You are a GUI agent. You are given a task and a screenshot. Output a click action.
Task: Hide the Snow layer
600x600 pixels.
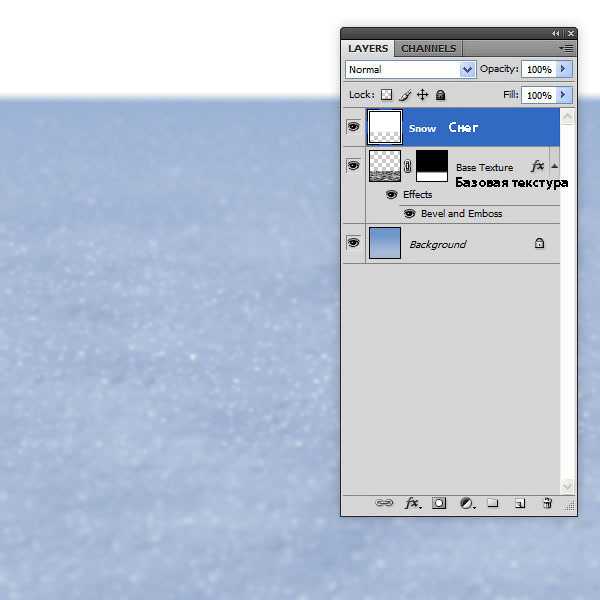pyautogui.click(x=353, y=126)
